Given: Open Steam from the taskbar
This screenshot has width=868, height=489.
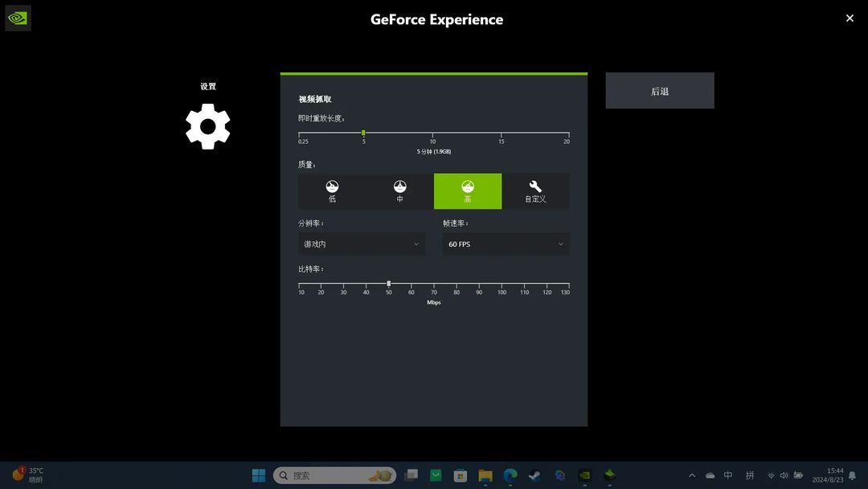Looking at the screenshot, I should click(534, 475).
